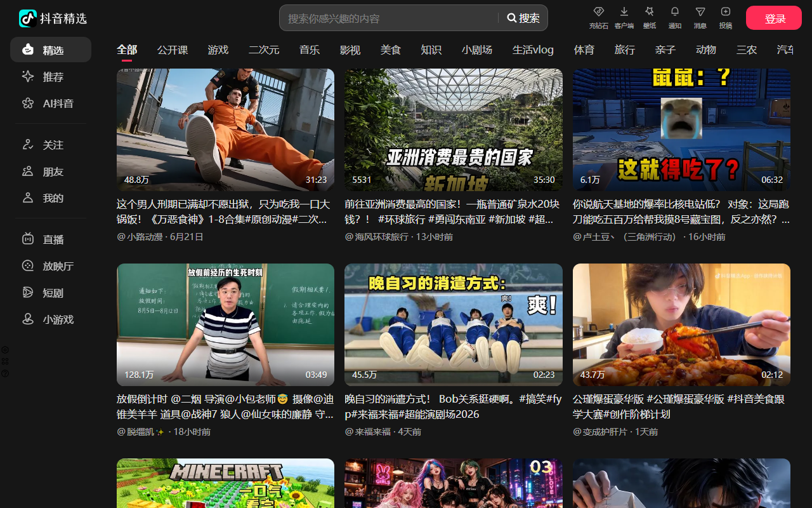Open author @来福来福
Screen dimensions: 812x508
(x=368, y=432)
